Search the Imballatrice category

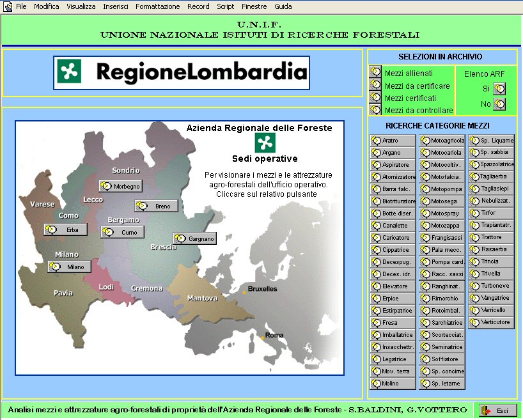pyautogui.click(x=393, y=335)
